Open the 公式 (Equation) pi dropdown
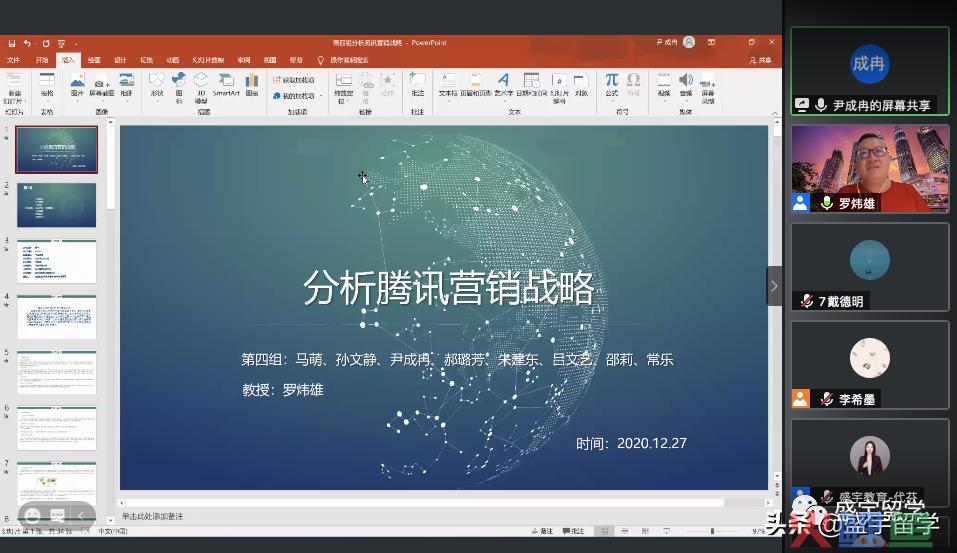Screen dimensions: 957x553 click(x=612, y=85)
